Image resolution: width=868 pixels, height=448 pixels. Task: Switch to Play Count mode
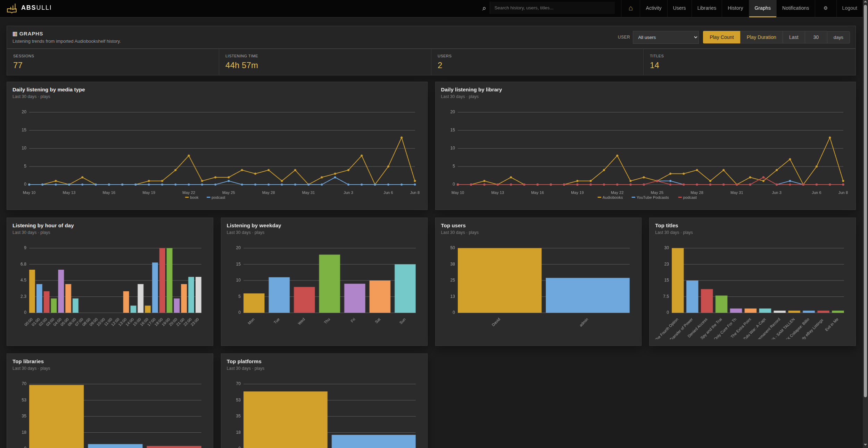click(721, 37)
